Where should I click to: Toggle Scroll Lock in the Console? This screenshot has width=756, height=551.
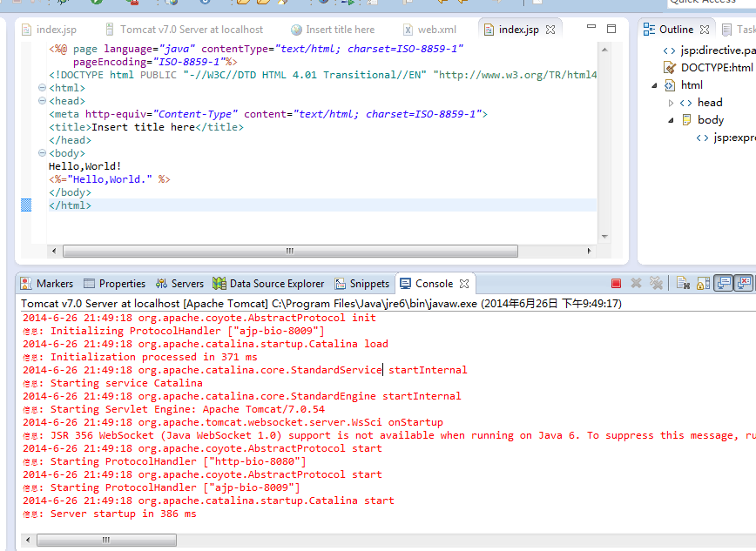tap(703, 284)
